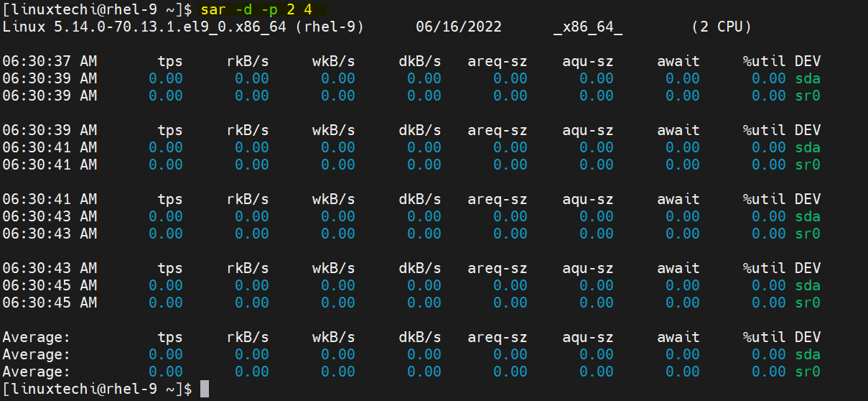The height and width of the screenshot is (401, 868).
Task: Click the areq-sz value for sr0 at 06:30:45 AM
Action: (510, 303)
